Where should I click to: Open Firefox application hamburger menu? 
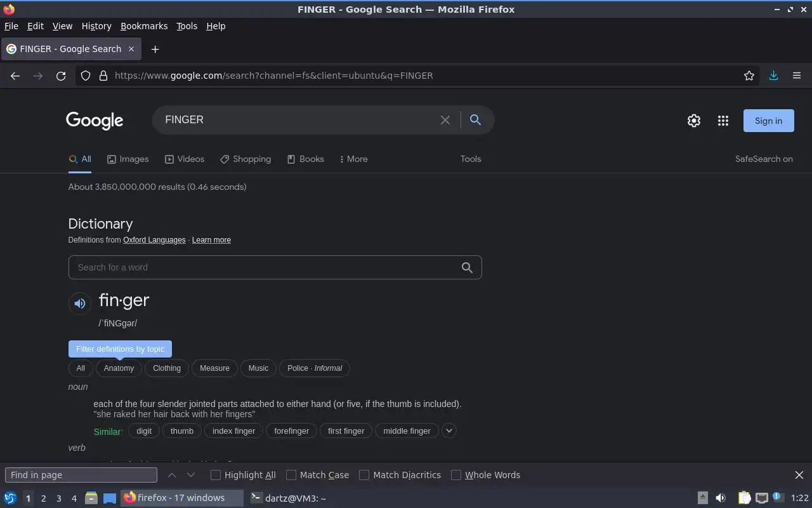(x=797, y=76)
